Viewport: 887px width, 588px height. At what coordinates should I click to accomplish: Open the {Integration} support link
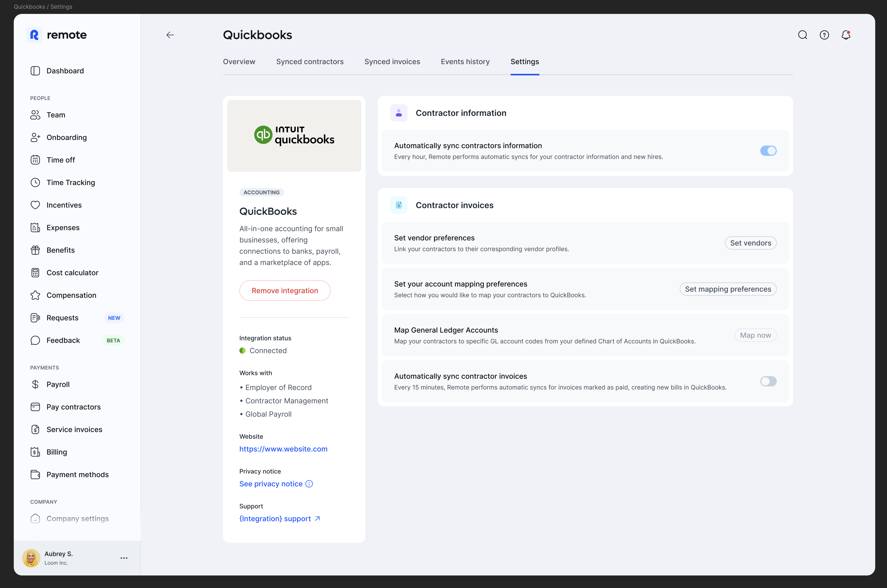(x=275, y=519)
